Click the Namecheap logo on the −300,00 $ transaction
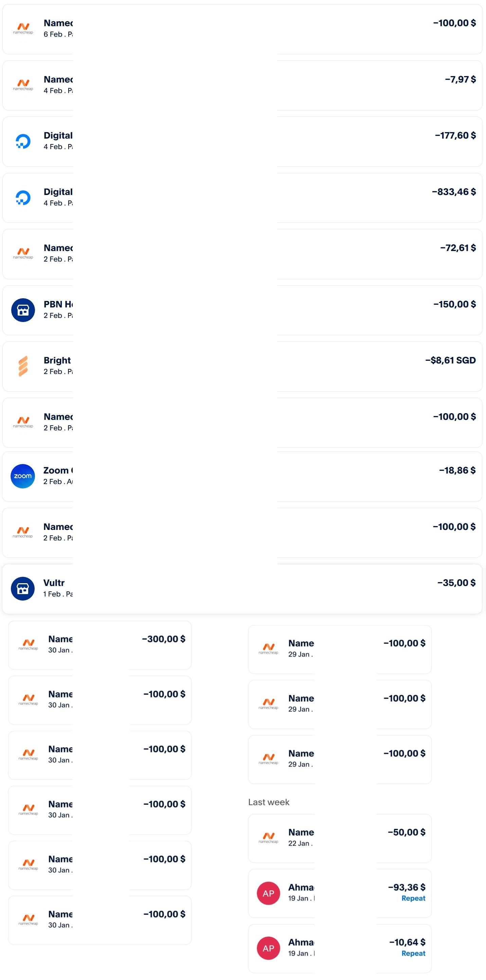Image resolution: width=486 pixels, height=980 pixels. tap(29, 644)
